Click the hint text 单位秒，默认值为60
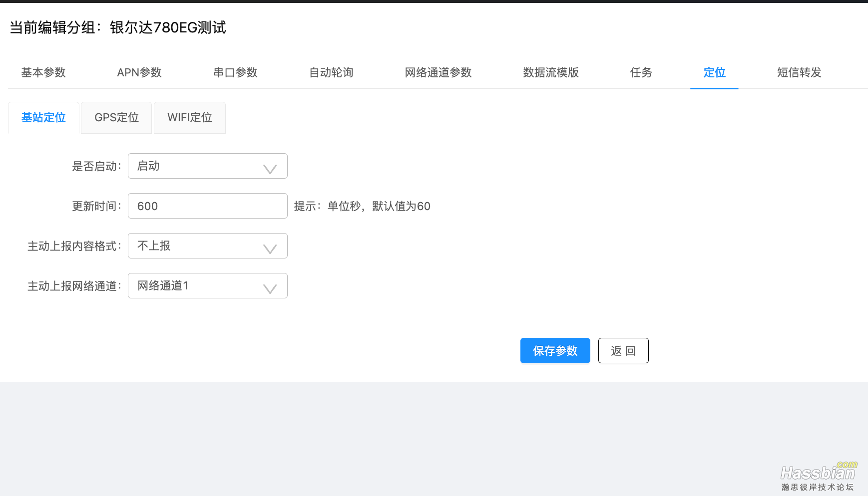The width and height of the screenshot is (868, 496). coord(379,206)
